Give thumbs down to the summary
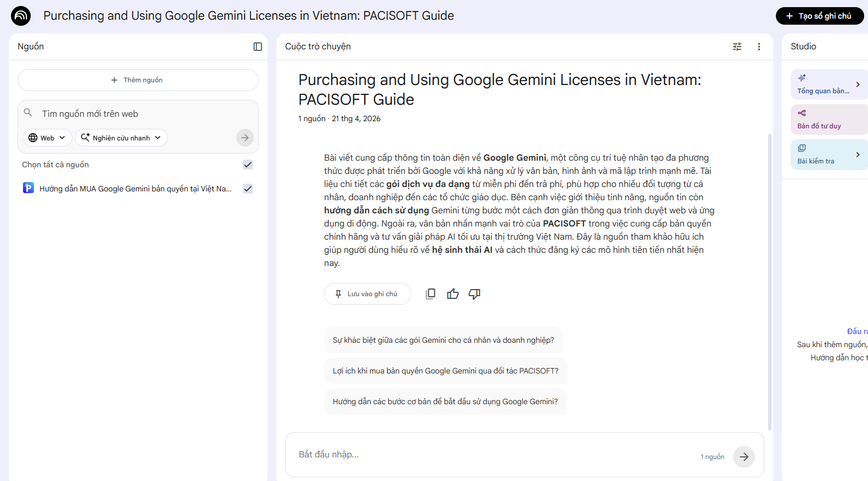This screenshot has width=868, height=481. [474, 294]
